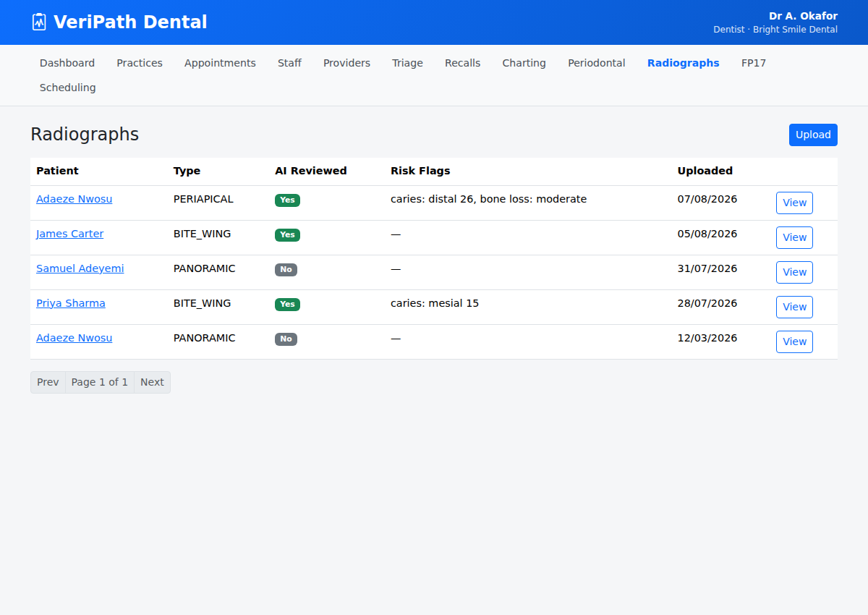This screenshot has width=868, height=615.
Task: Click the VeriPath Dental clipboard logo icon
Action: [x=39, y=22]
